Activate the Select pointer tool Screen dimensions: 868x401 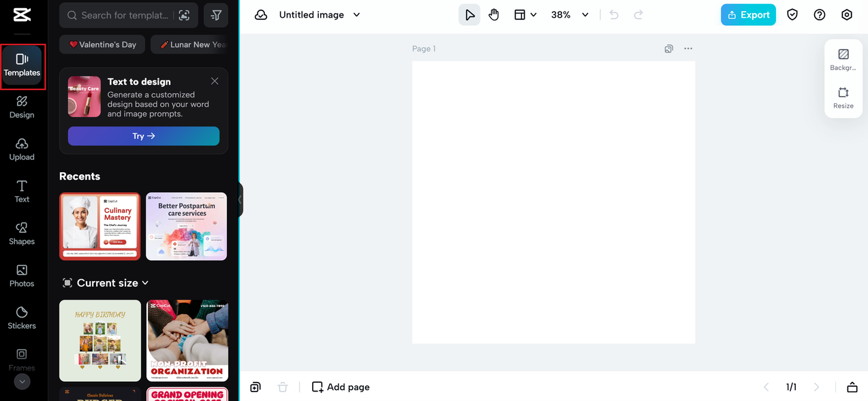(x=469, y=15)
